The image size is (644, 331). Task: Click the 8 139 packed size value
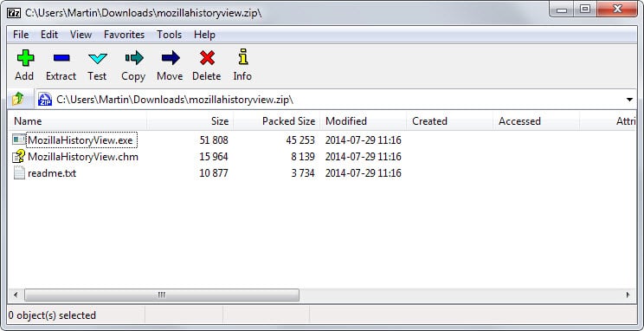click(303, 157)
